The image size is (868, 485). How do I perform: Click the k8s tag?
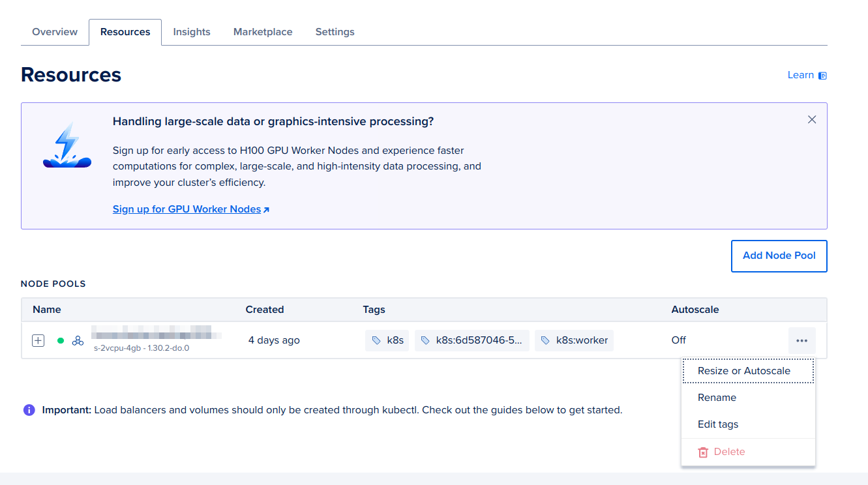(x=387, y=340)
